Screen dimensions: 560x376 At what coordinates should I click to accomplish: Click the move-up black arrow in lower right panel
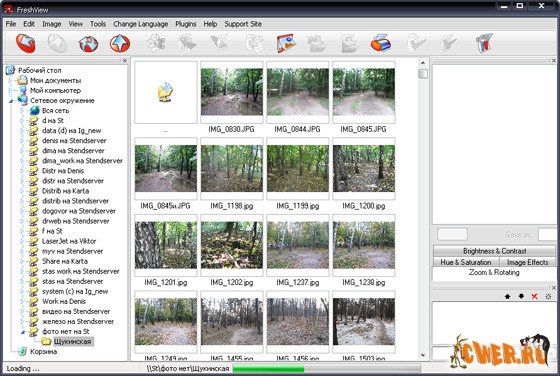click(x=508, y=296)
